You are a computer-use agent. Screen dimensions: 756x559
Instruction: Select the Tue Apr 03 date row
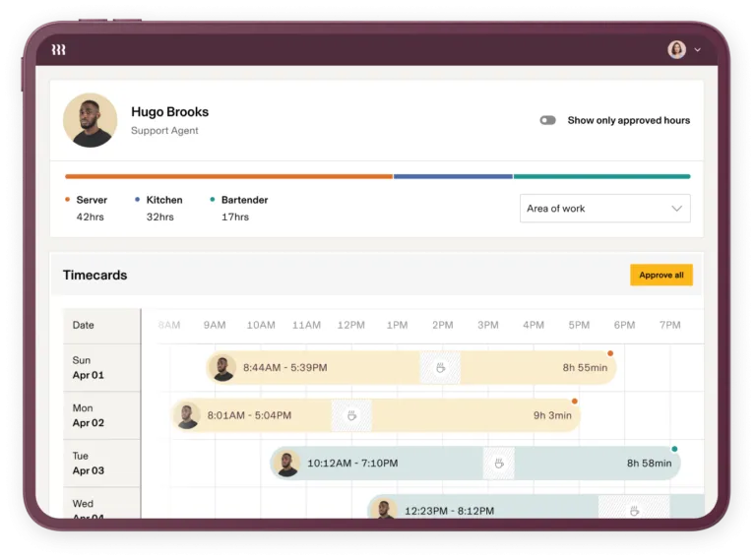click(101, 463)
